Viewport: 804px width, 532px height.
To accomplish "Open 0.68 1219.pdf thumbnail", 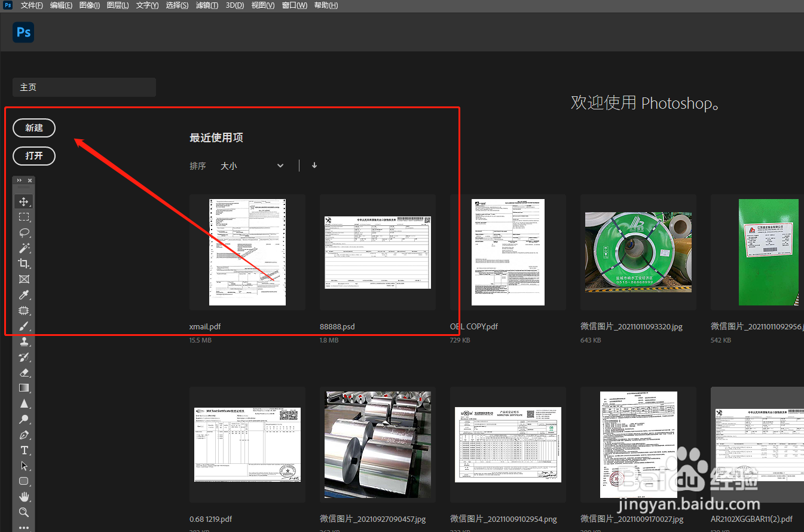I will coord(247,445).
